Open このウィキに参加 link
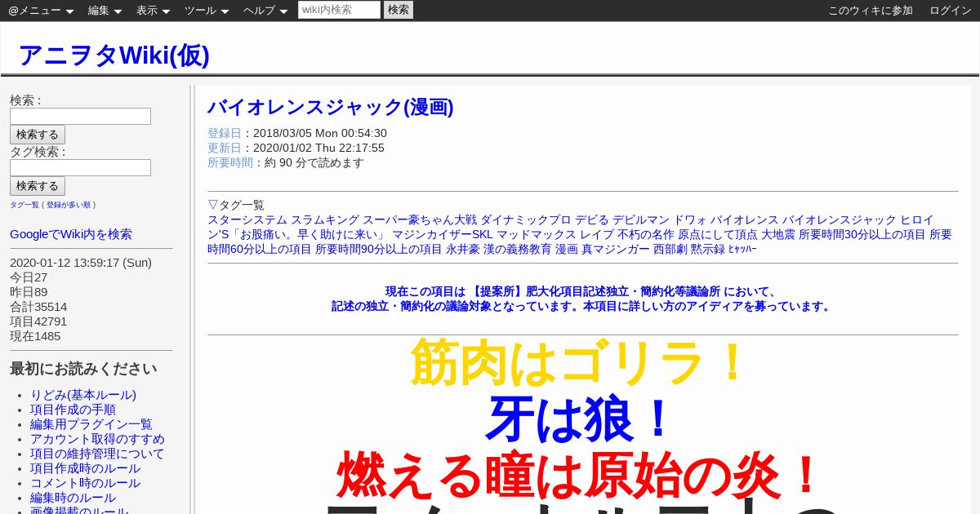The height and width of the screenshot is (514, 980). click(871, 11)
